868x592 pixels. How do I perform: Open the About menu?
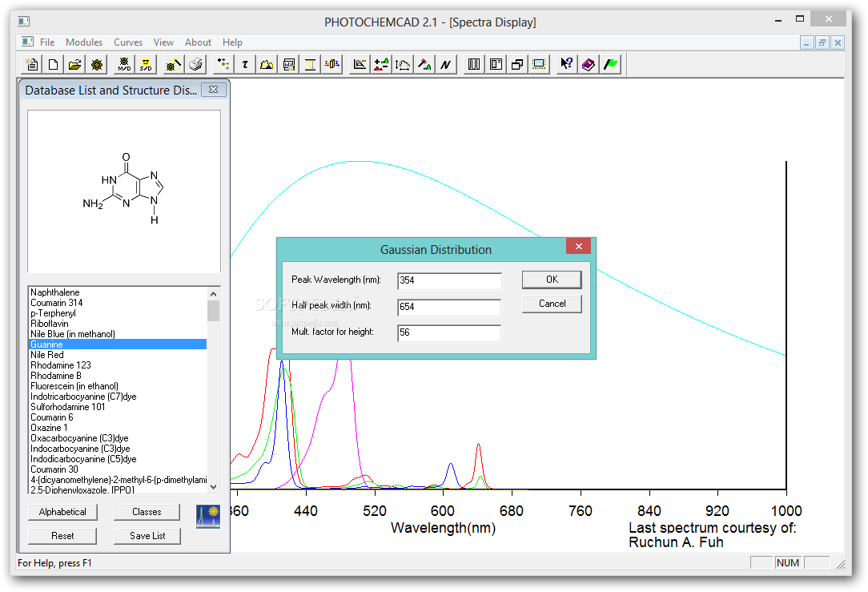pos(198,42)
